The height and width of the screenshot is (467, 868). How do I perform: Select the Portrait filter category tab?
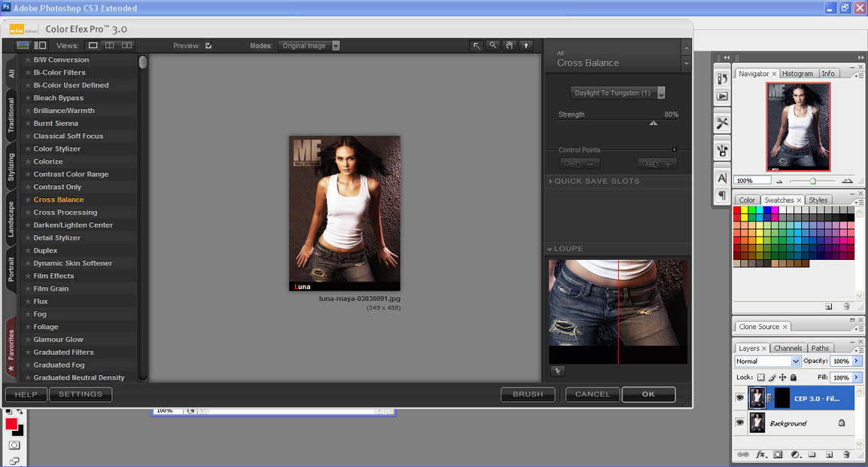[11, 269]
